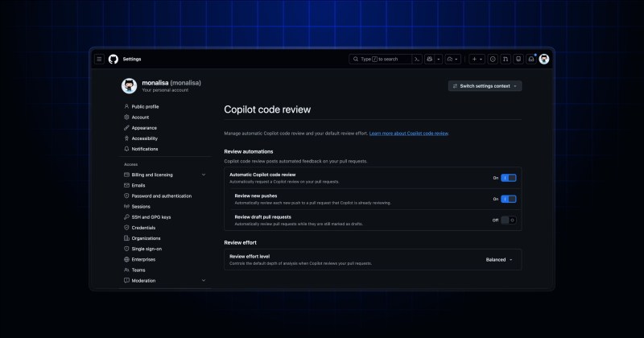
Task: Click the GitHub octocat logo
Action: pos(114,59)
